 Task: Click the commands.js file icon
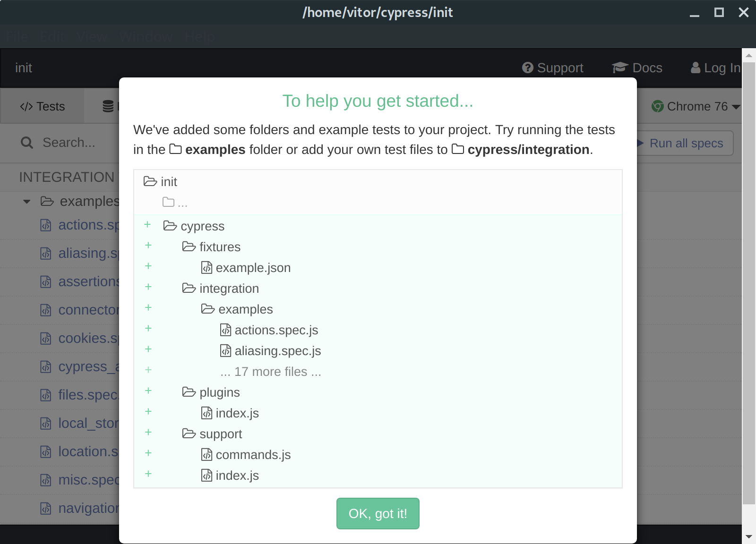[206, 454]
